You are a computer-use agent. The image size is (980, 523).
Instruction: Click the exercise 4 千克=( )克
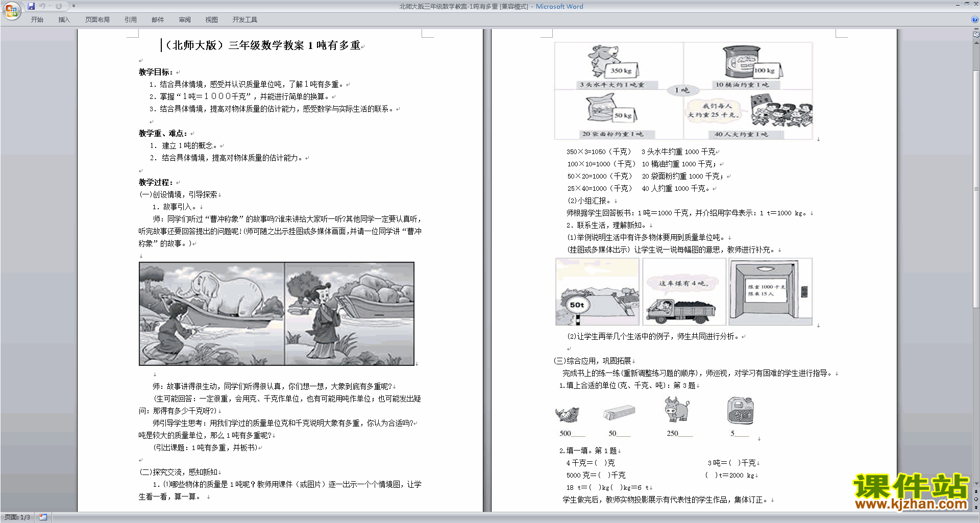590,463
